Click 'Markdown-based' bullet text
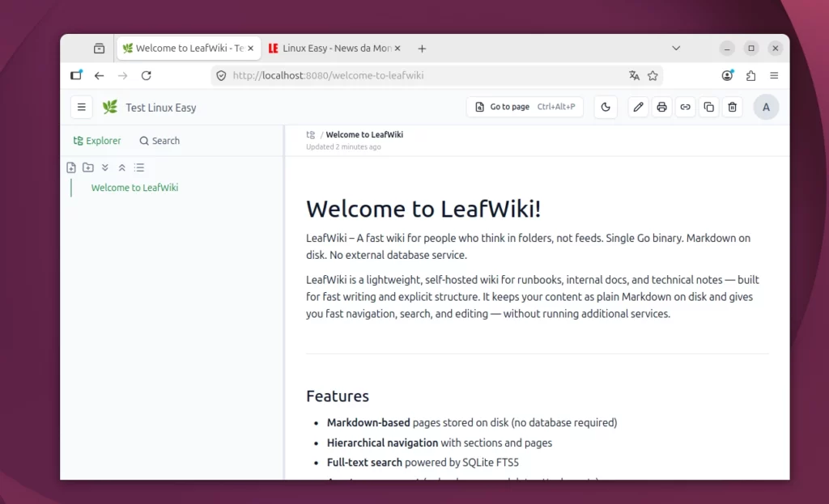This screenshot has width=829, height=504. click(x=368, y=422)
